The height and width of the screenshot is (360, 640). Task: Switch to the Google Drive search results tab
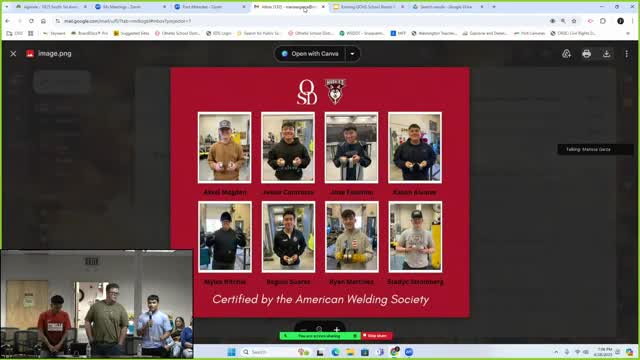[x=447, y=7]
